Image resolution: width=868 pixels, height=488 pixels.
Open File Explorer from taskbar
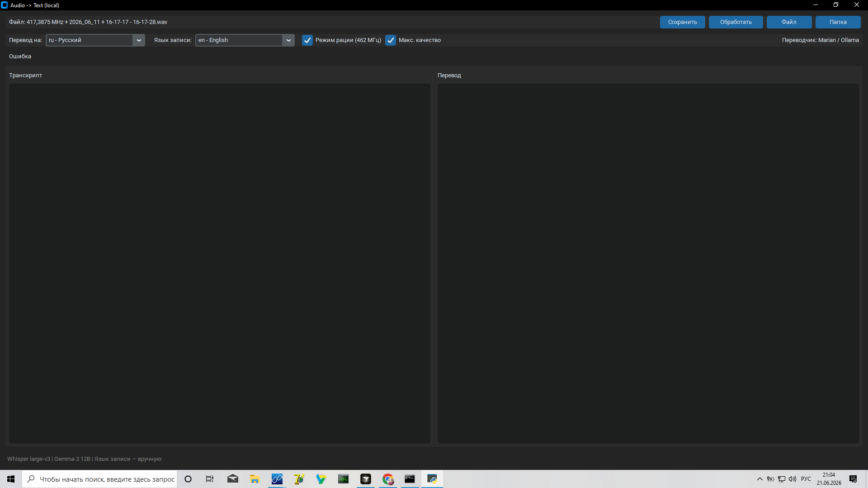pos(255,479)
